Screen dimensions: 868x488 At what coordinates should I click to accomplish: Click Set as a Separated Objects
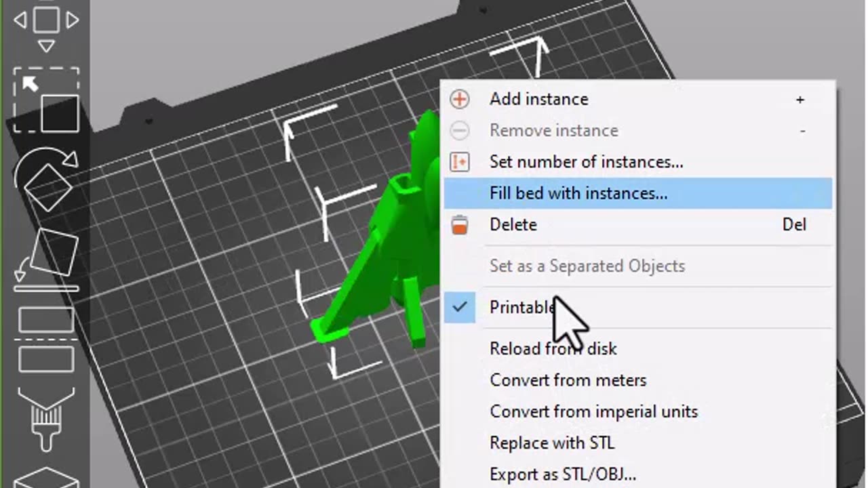point(637,266)
